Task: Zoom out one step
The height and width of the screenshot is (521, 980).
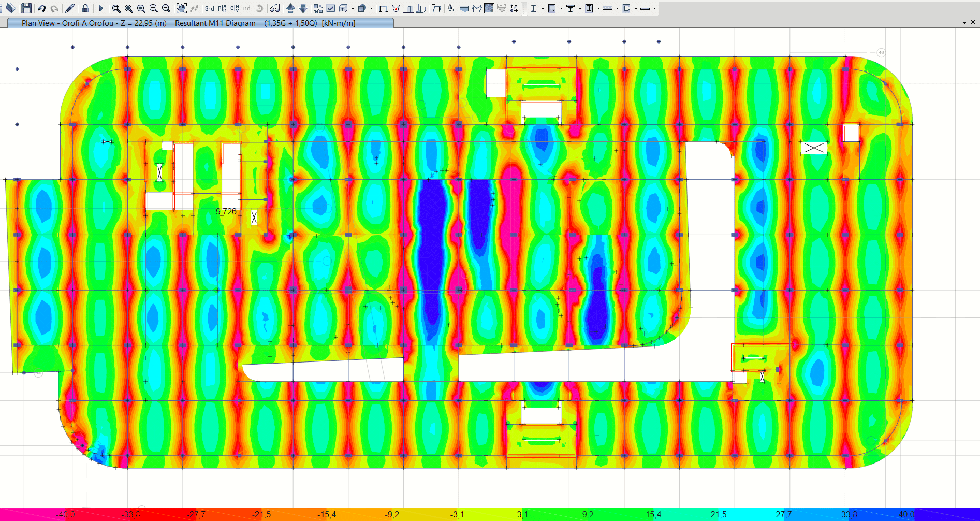Action: (x=166, y=8)
